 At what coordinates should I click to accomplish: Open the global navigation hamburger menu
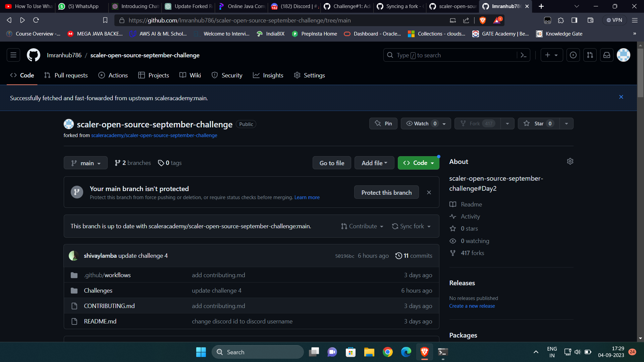(13, 55)
